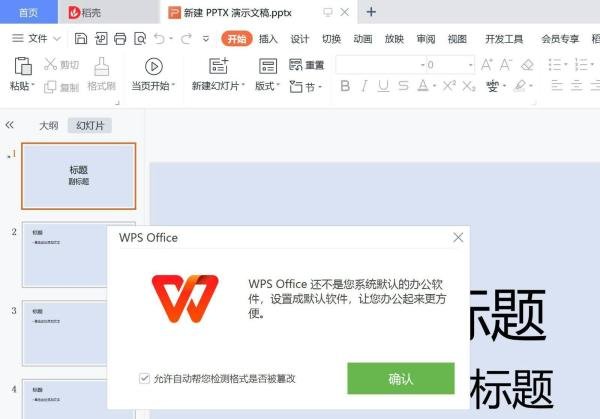Image resolution: width=600 pixels, height=419 pixels.
Task: Switch to the Animation (动画) tab
Action: coord(363,39)
